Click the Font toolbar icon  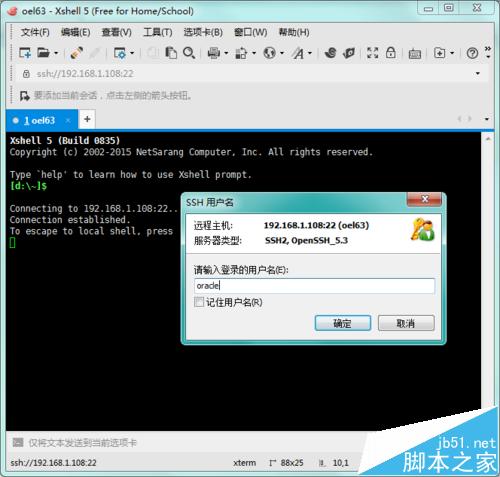(298, 53)
